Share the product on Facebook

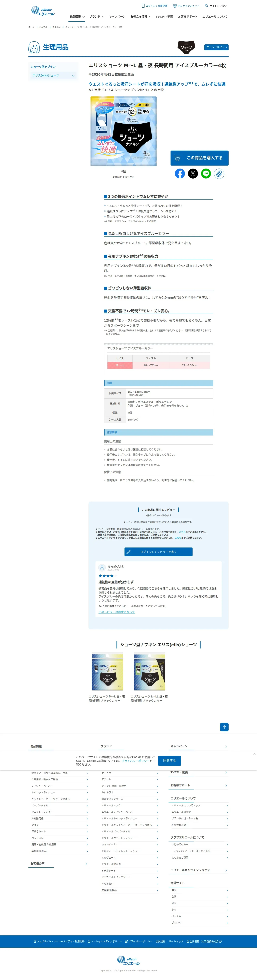pyautogui.click(x=180, y=174)
